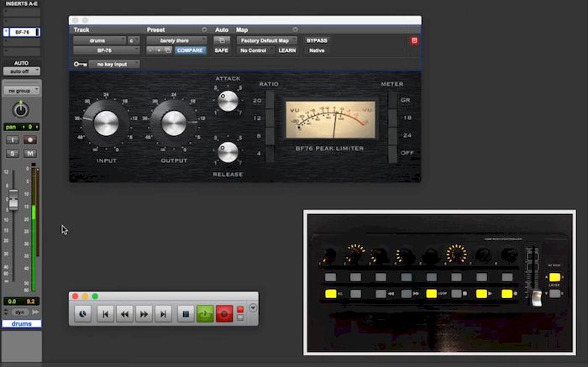Open the plug-in automation enable button under Auto
The image size is (588, 367).
click(222, 40)
